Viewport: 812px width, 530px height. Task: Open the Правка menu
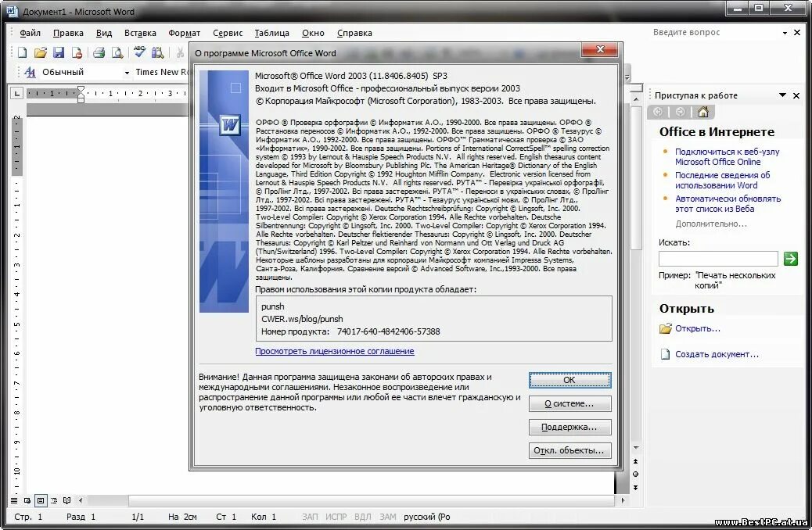pyautogui.click(x=68, y=33)
